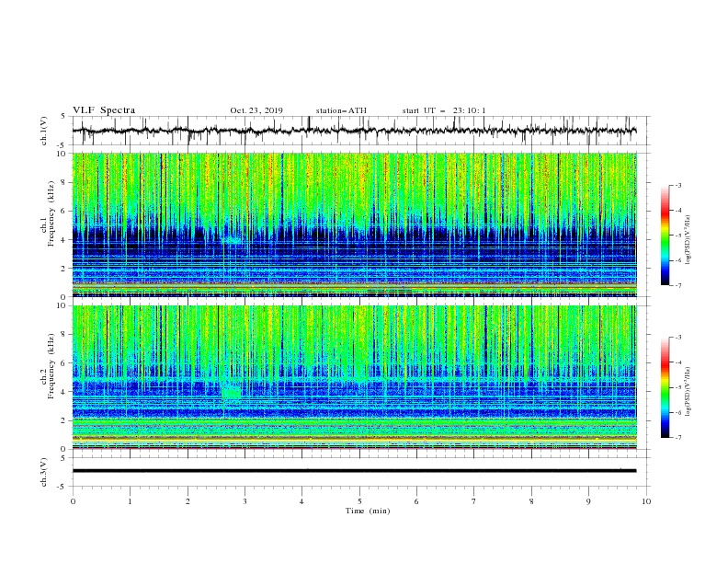Click the lower color scale bar
The height and width of the screenshot is (563, 728).
(x=665, y=387)
